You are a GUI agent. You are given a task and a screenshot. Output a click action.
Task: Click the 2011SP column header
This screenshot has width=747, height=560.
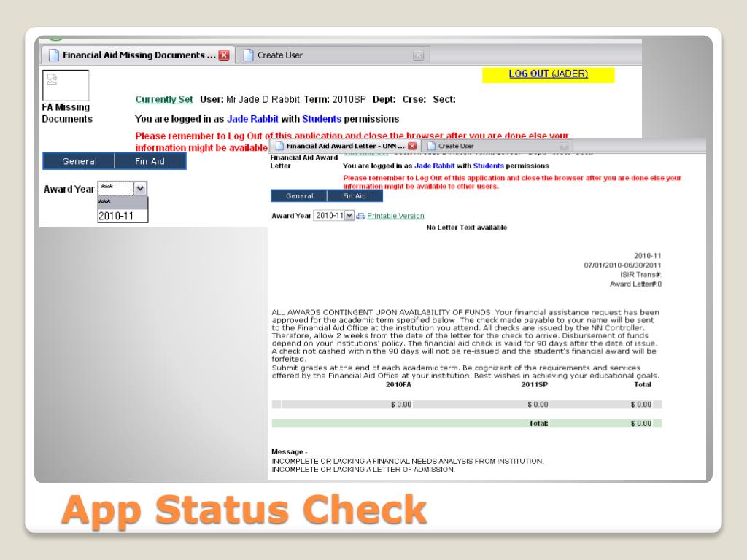[x=535, y=384]
